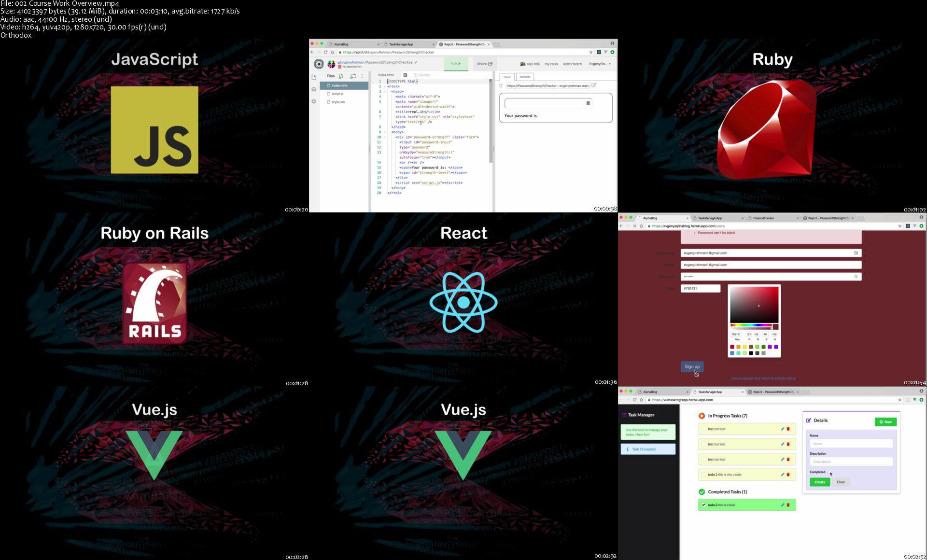927x560 pixels.
Task: Pick the black preset swatch in color picker
Action: (x=751, y=353)
